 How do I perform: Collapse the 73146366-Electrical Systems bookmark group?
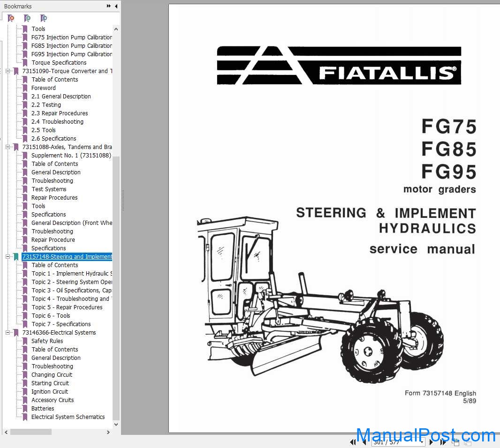point(8,332)
